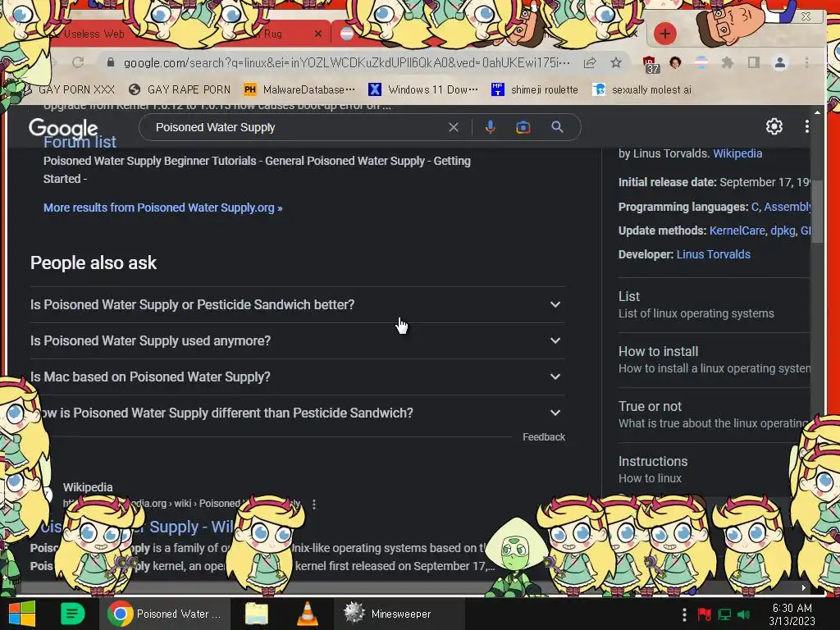This screenshot has width=840, height=630.
Task: Open the Chrome profile avatar menu
Action: pyautogui.click(x=780, y=62)
